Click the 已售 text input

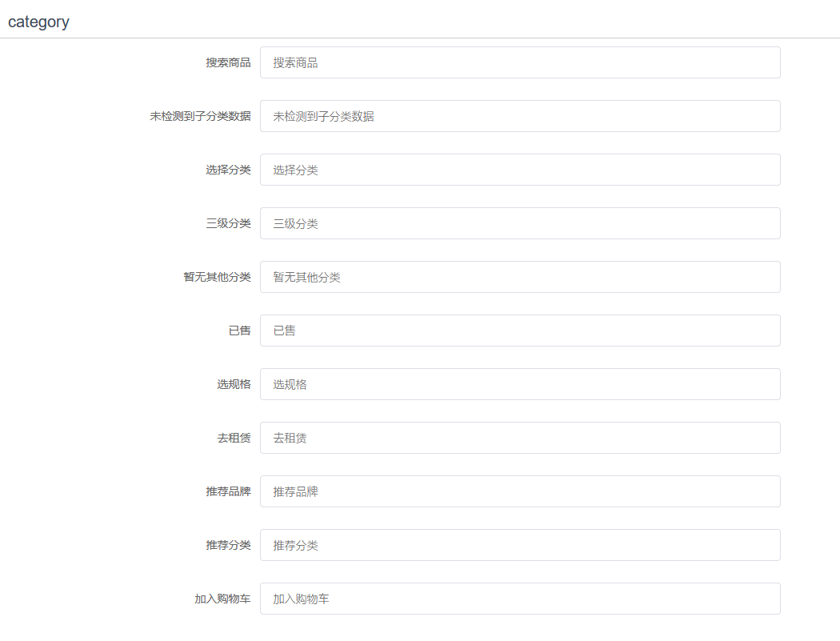point(520,331)
